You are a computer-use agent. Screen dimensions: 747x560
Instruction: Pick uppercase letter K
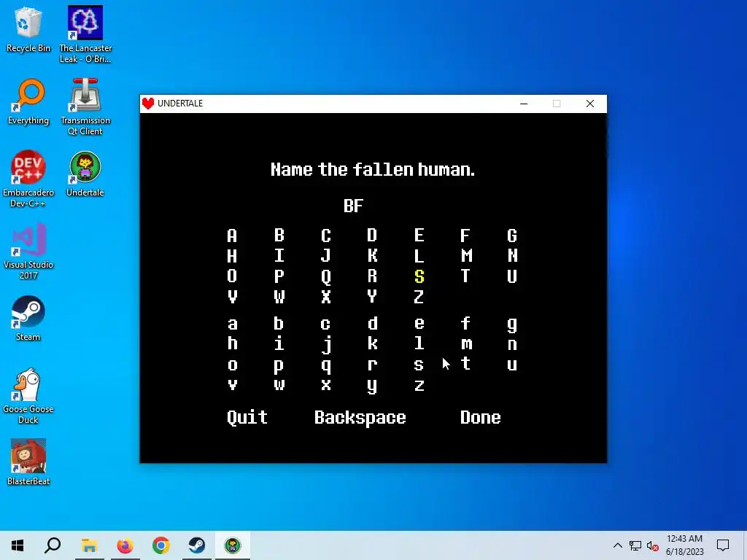coord(372,256)
